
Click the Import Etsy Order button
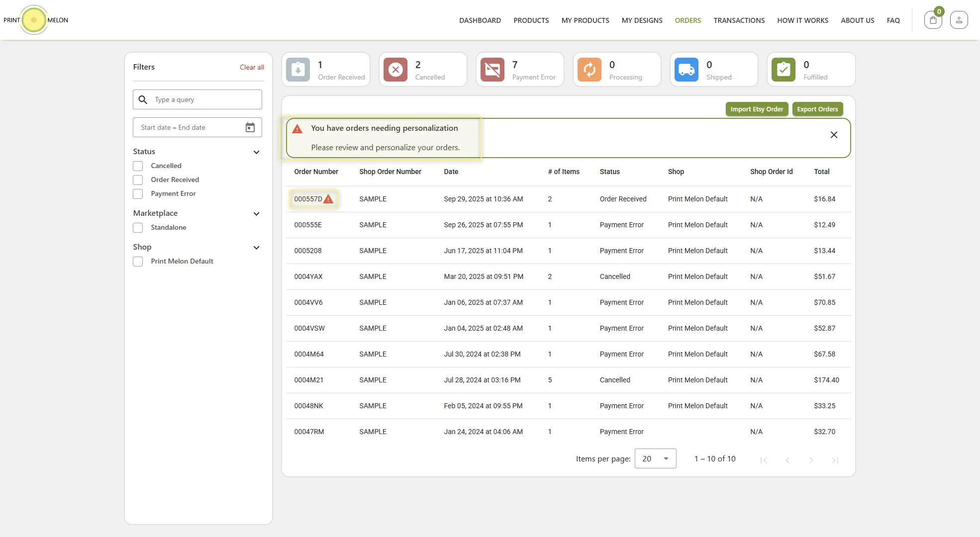tap(756, 109)
